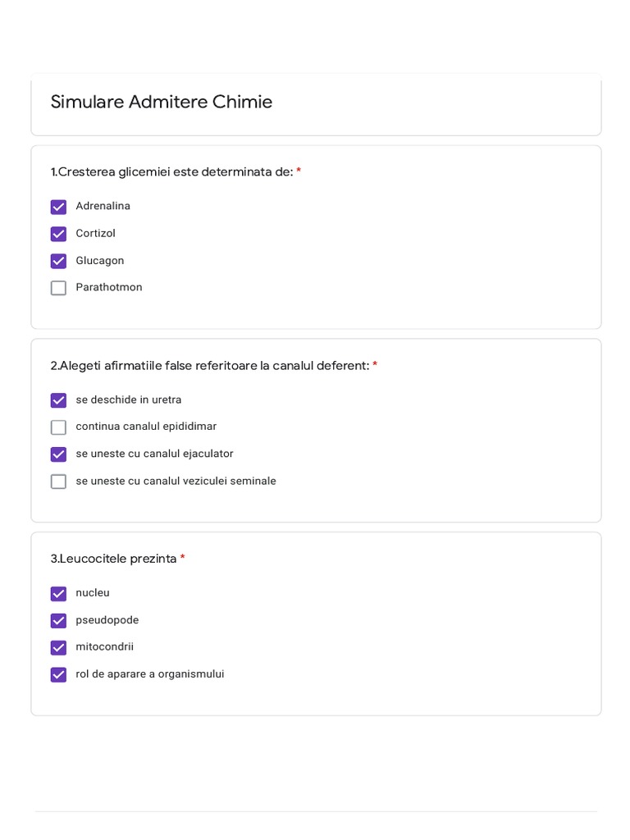Uncheck 'se uneste cu canalul ejaculator'

(x=58, y=454)
